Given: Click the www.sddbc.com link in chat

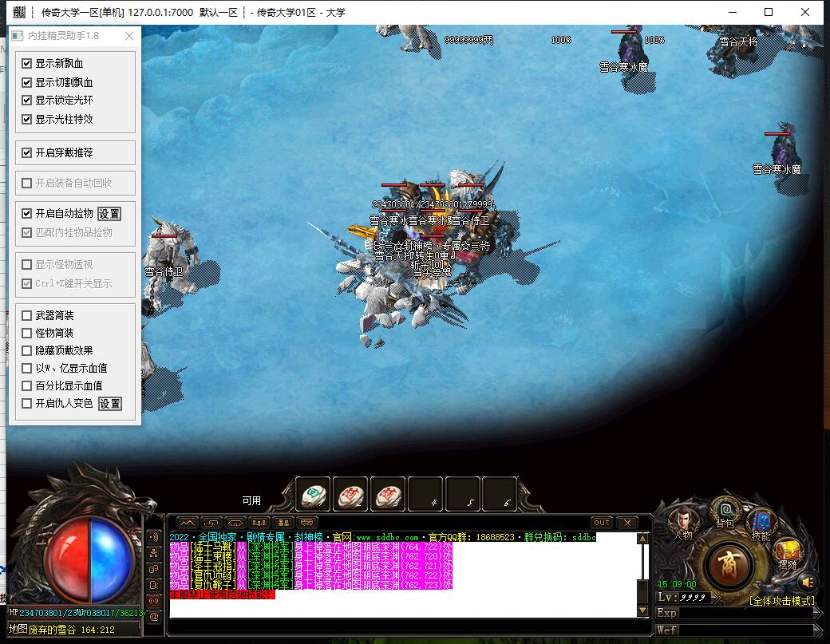Looking at the screenshot, I should [387, 537].
